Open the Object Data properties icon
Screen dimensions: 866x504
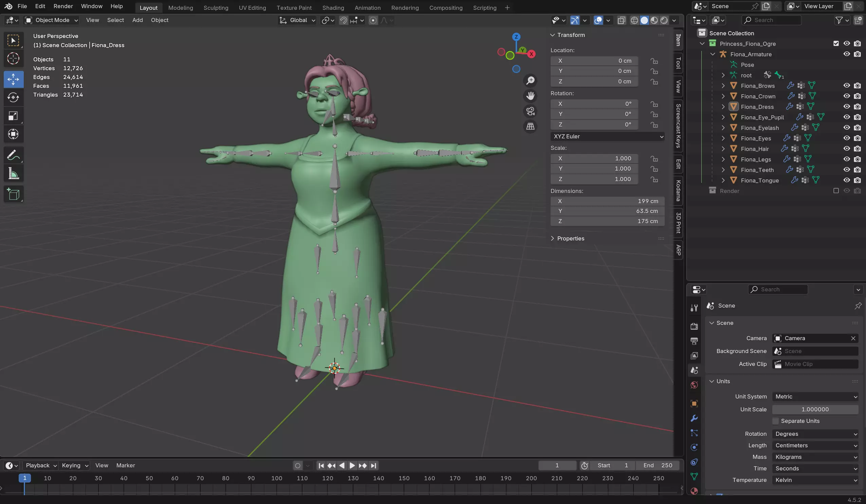point(694,477)
